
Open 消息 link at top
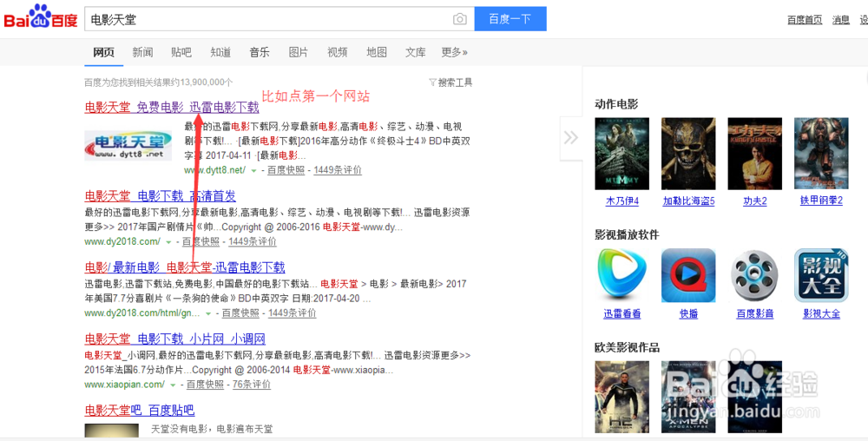tap(841, 20)
